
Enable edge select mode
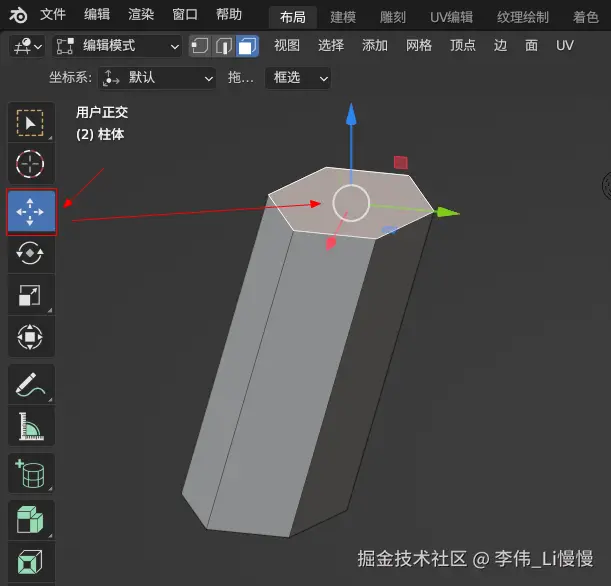[x=224, y=46]
